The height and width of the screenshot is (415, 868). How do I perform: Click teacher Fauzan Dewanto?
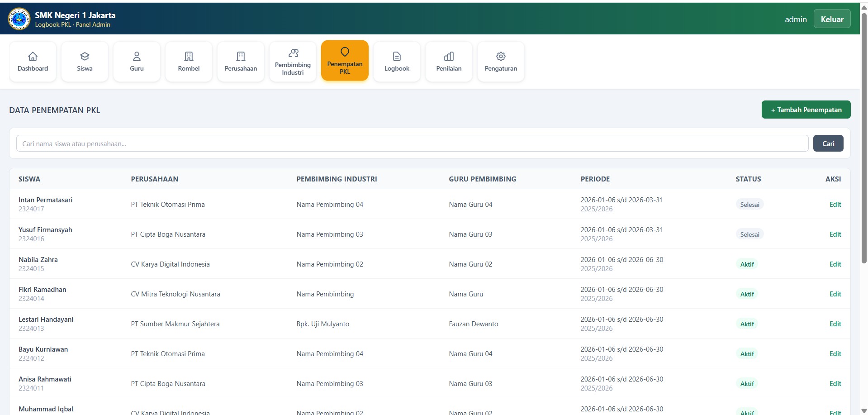click(474, 324)
